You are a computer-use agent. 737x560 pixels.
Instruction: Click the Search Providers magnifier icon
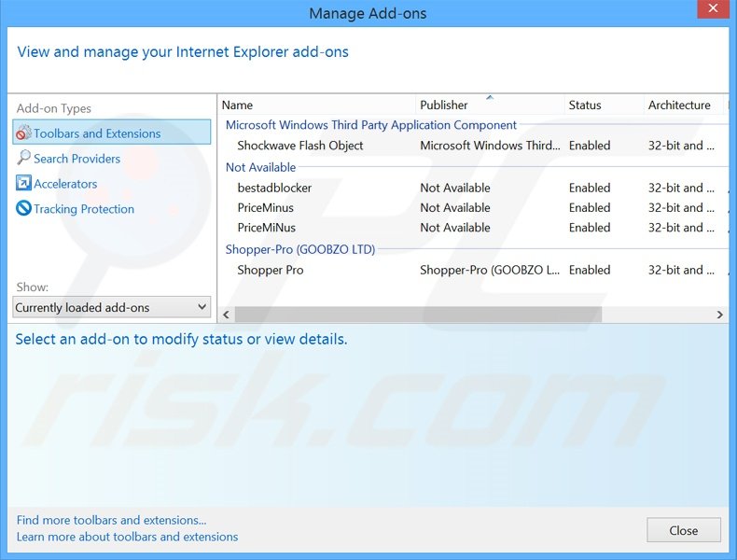pos(23,158)
